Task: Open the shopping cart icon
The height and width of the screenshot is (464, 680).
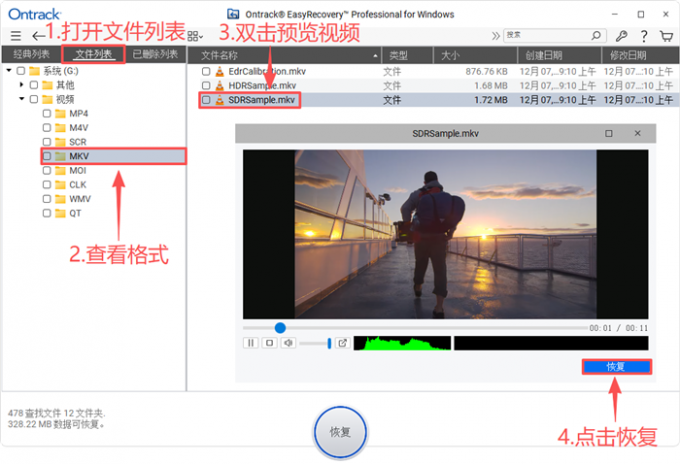Action: tap(666, 36)
